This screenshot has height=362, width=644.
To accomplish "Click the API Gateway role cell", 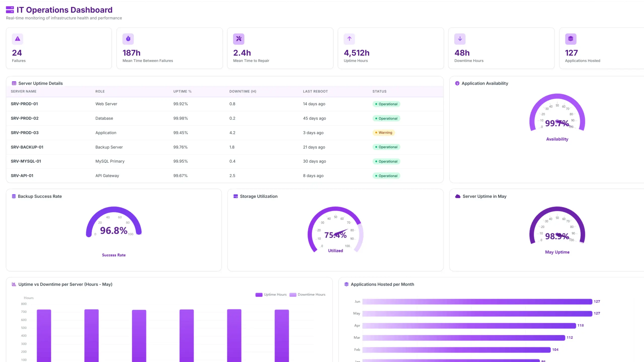I will pos(107,176).
